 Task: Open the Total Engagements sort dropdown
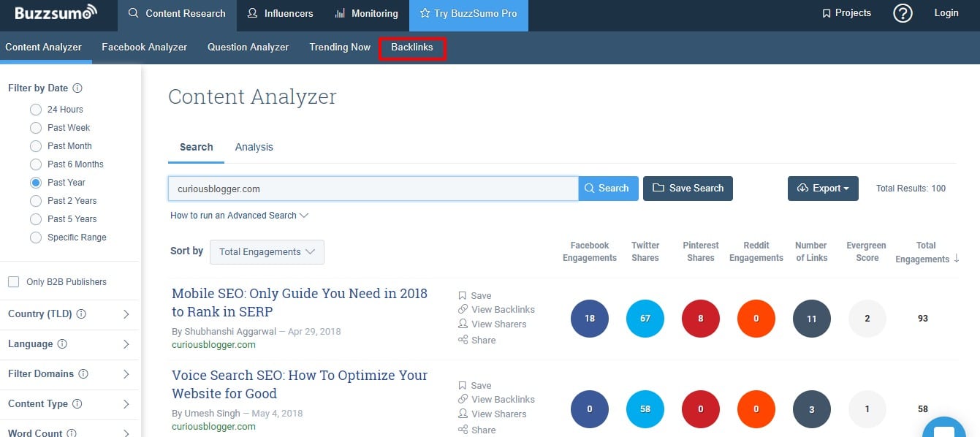[x=267, y=251]
